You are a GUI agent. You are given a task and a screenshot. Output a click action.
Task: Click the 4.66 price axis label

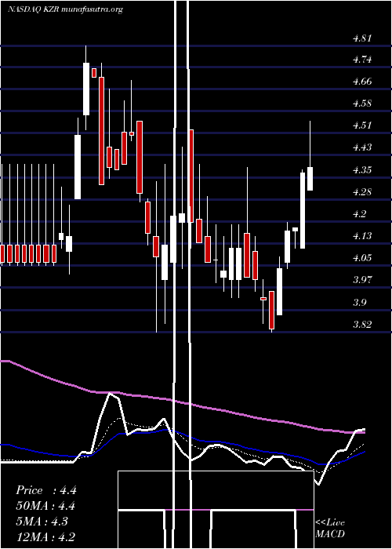pos(362,82)
